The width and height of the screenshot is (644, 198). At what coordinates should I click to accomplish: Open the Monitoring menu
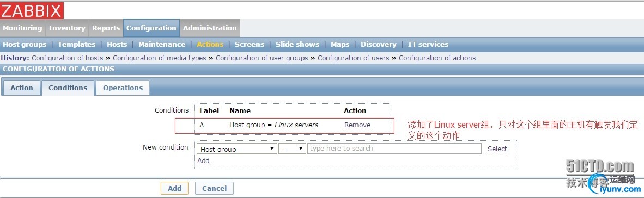[22, 28]
